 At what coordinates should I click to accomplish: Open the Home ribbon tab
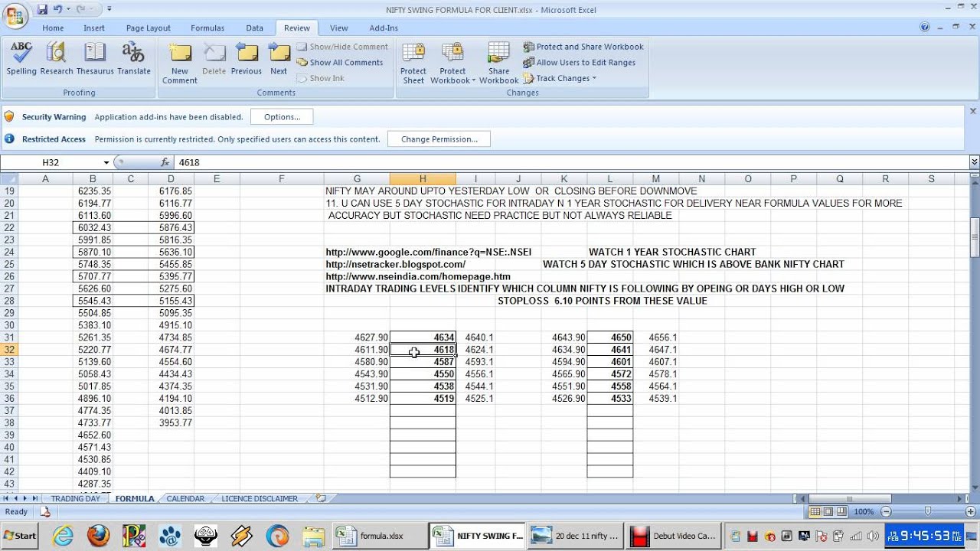coord(53,28)
